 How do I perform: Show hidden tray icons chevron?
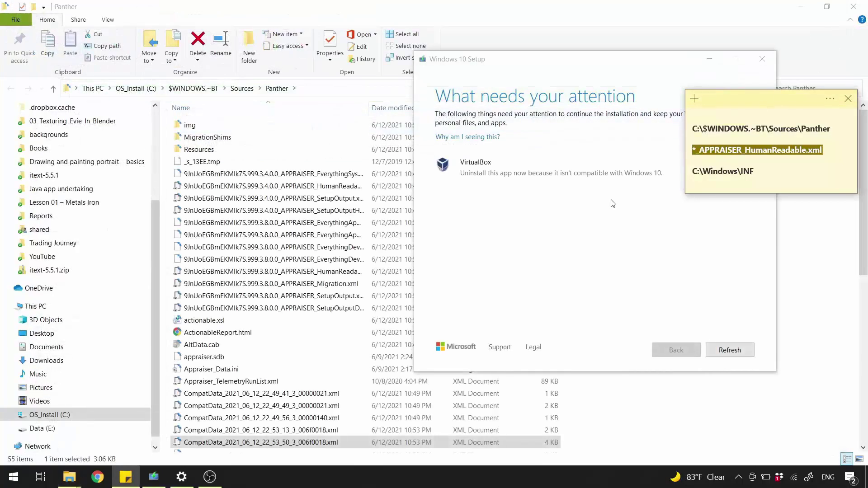[x=738, y=477]
